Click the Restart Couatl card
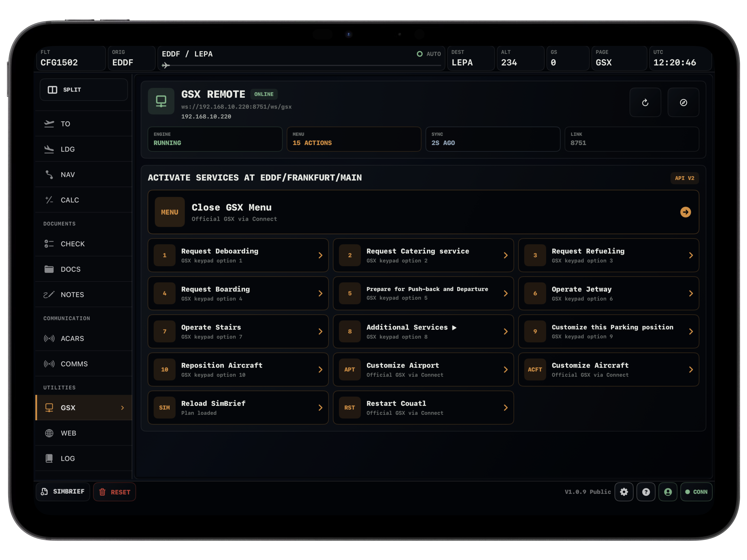Screen dimensions: 747x560 click(x=423, y=408)
